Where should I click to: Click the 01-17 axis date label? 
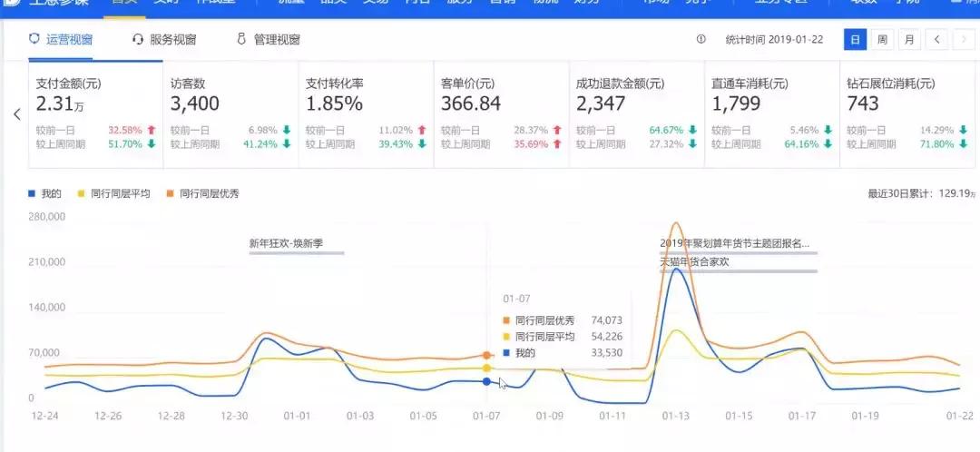[x=802, y=416]
